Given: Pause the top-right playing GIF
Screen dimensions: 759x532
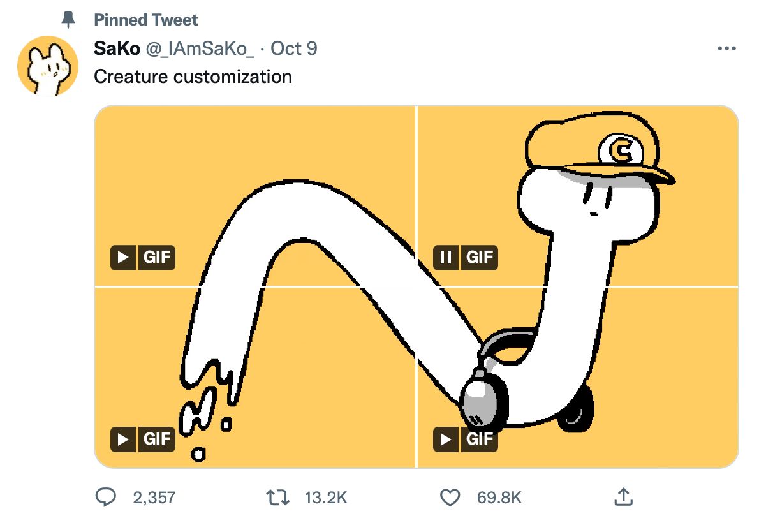Looking at the screenshot, I should point(445,257).
